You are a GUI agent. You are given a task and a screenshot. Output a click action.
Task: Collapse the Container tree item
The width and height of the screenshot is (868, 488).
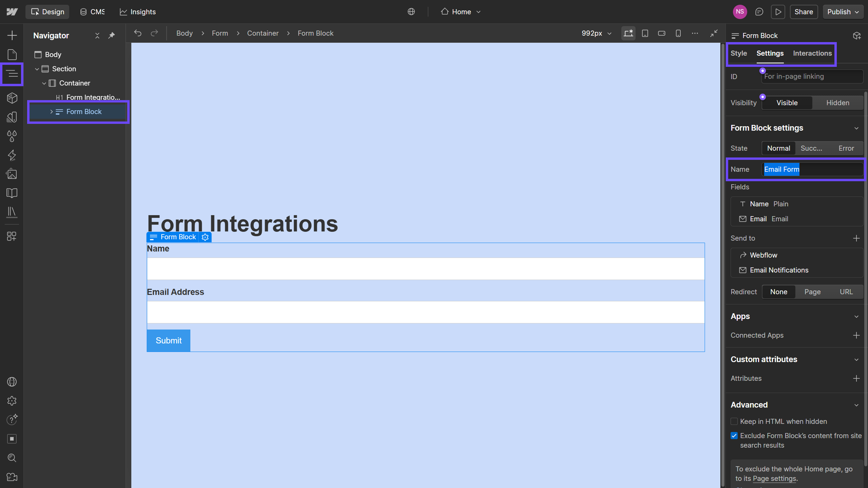pyautogui.click(x=44, y=83)
